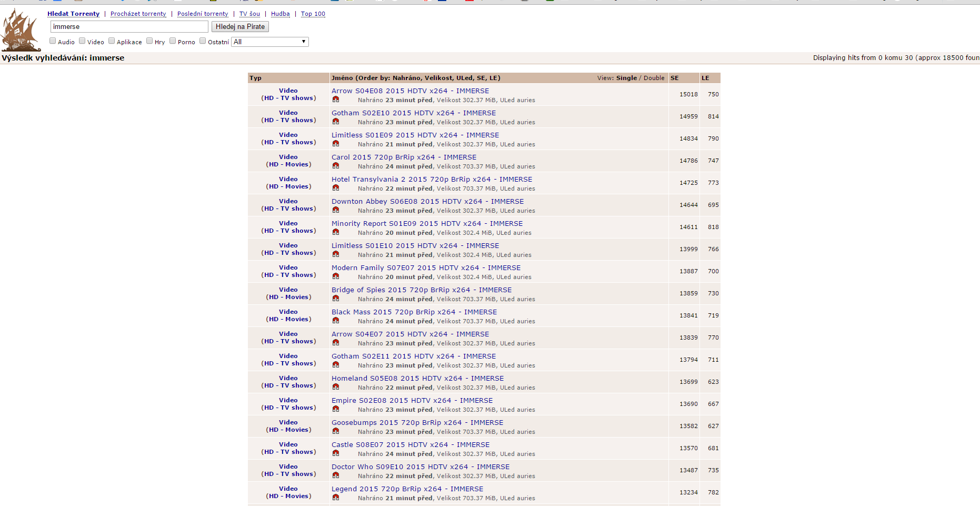The image size is (980, 506).
Task: Go to Procházet torrenty menu item
Action: (x=138, y=14)
